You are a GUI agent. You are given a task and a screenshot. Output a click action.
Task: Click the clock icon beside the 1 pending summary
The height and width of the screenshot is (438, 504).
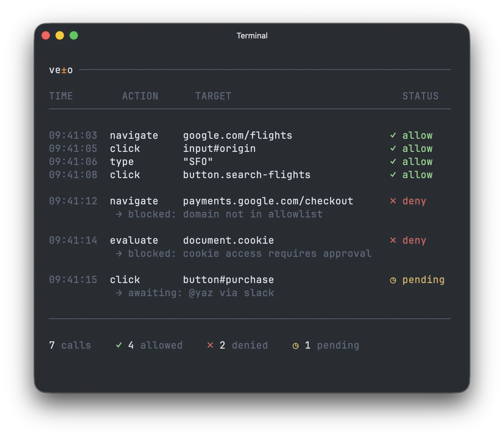click(x=296, y=346)
